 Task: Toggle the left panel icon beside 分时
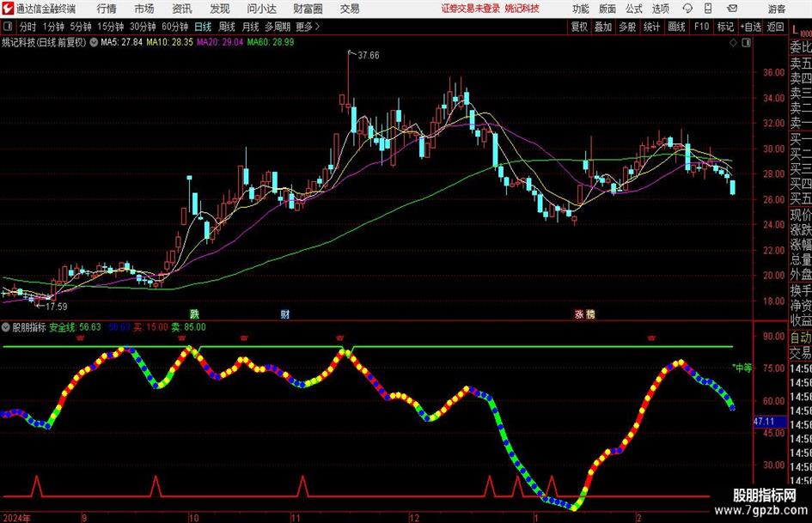point(7,27)
